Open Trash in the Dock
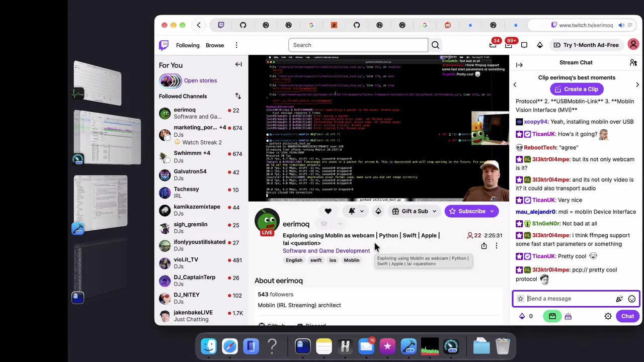The width and height of the screenshot is (644, 362). [x=503, y=346]
